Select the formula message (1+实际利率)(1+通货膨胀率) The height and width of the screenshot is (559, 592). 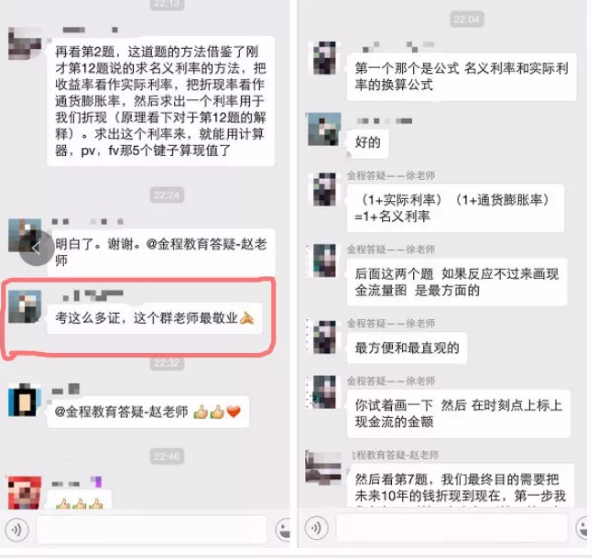pos(455,208)
